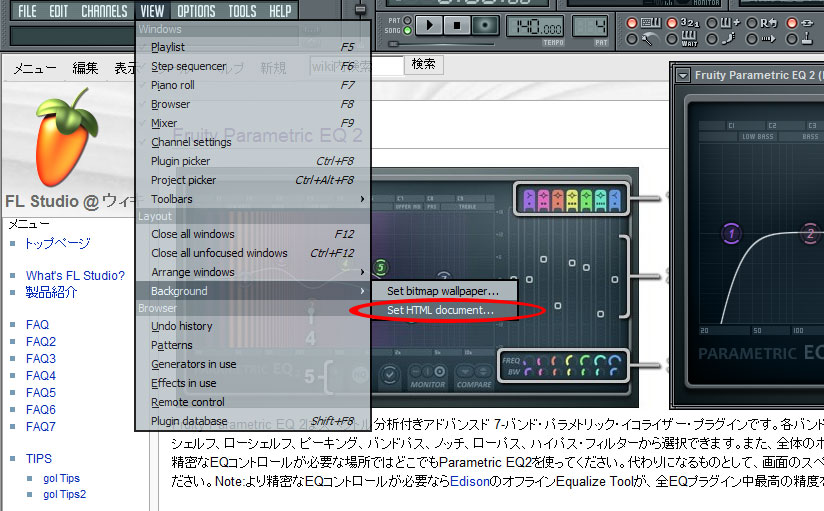This screenshot has height=511, width=824.
Task: Click the yellow band type token in EQ image
Action: click(x=572, y=200)
